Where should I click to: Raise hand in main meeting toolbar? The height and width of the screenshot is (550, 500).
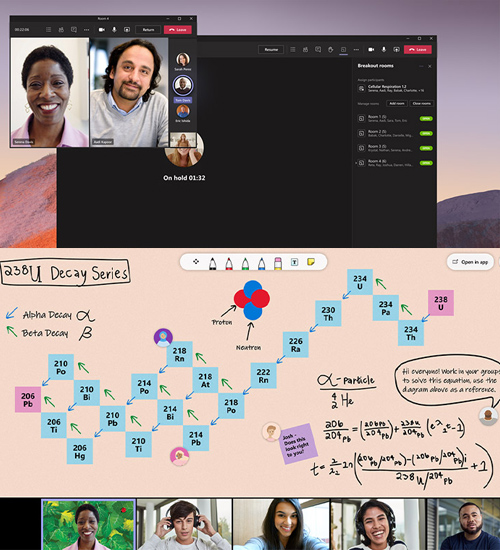(331, 49)
